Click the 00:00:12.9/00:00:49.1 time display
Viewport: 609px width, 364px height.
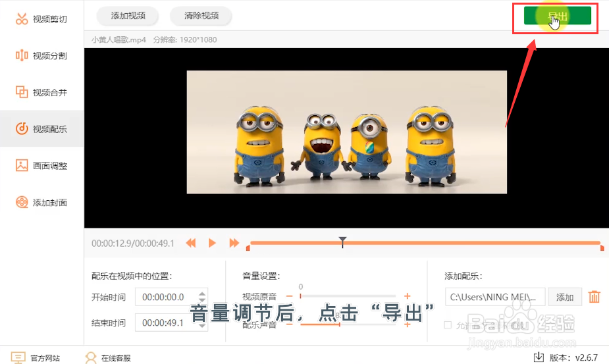(x=133, y=244)
